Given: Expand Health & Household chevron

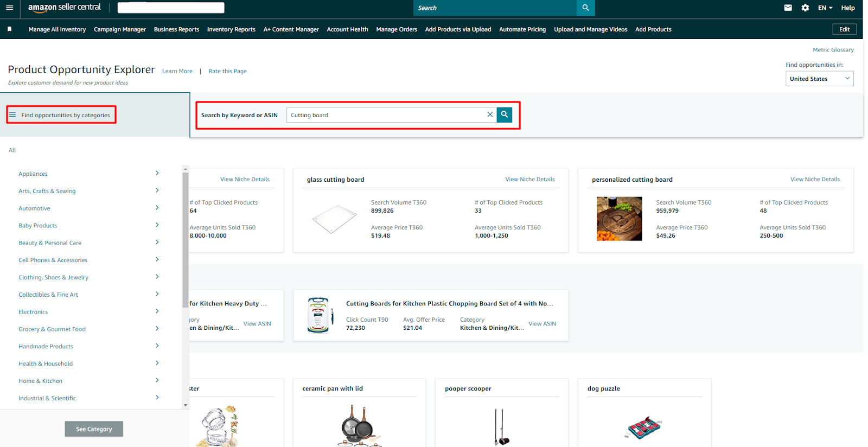Looking at the screenshot, I should (x=157, y=363).
